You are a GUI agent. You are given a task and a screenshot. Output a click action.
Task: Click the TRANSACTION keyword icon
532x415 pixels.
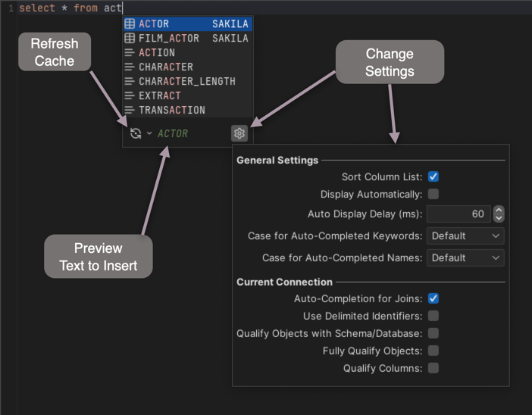(x=130, y=111)
